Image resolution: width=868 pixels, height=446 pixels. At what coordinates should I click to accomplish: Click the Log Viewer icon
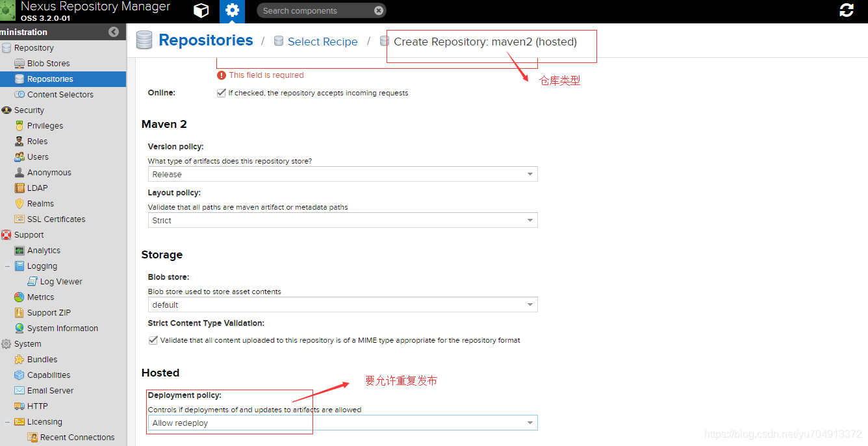[32, 282]
